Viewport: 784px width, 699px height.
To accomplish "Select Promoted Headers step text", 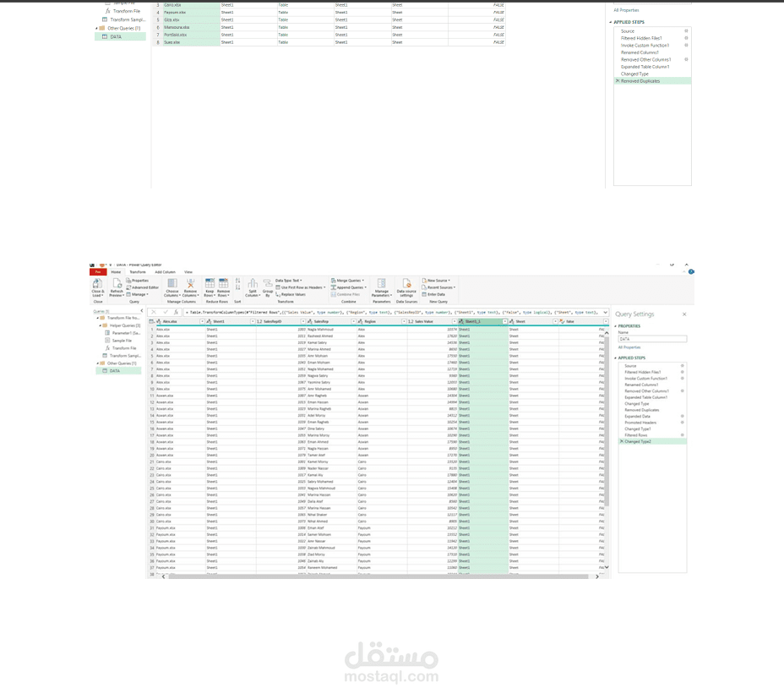I will (x=640, y=423).
